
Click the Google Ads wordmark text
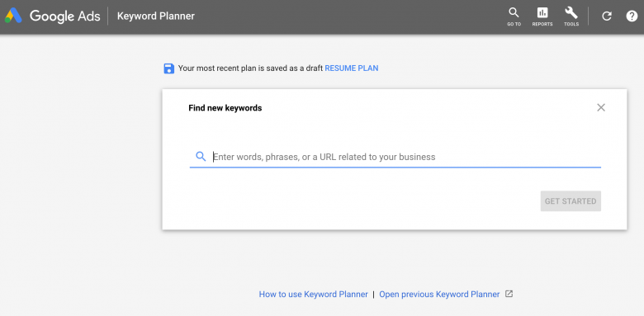(65, 17)
